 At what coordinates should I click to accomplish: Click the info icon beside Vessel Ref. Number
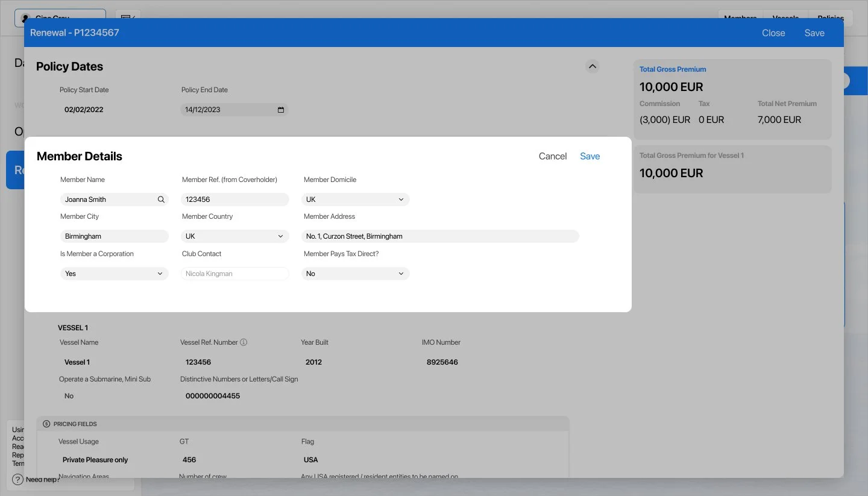[244, 342]
